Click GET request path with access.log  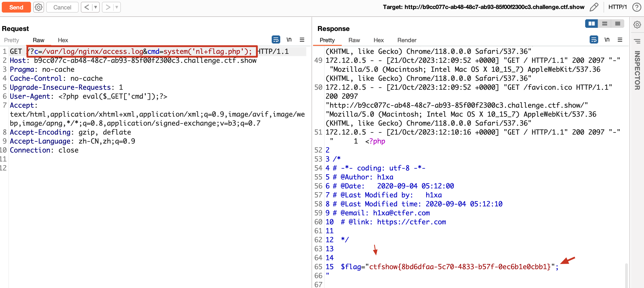tap(142, 51)
